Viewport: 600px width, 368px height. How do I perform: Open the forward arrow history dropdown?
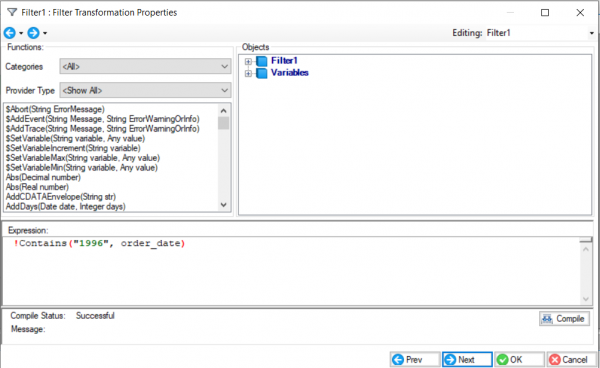45,33
